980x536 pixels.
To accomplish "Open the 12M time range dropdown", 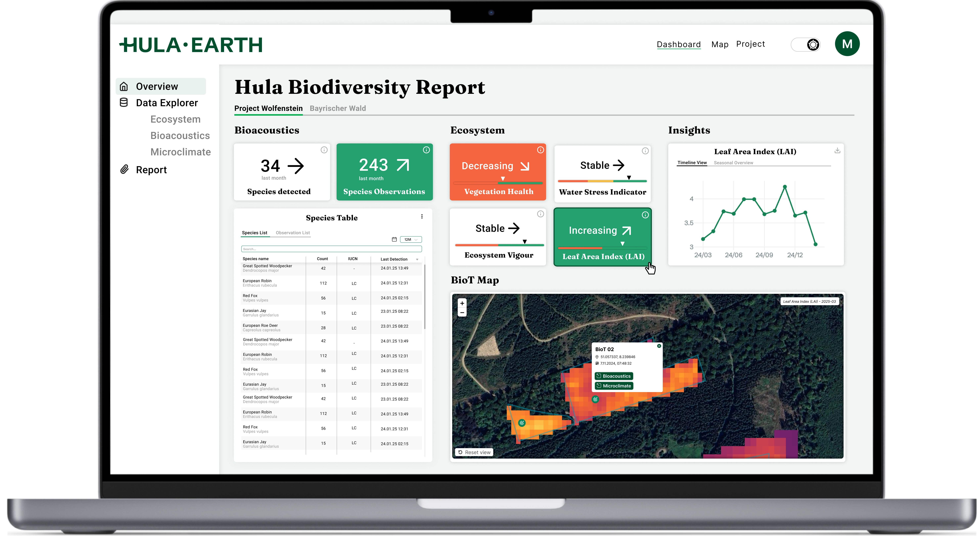I will click(x=411, y=239).
